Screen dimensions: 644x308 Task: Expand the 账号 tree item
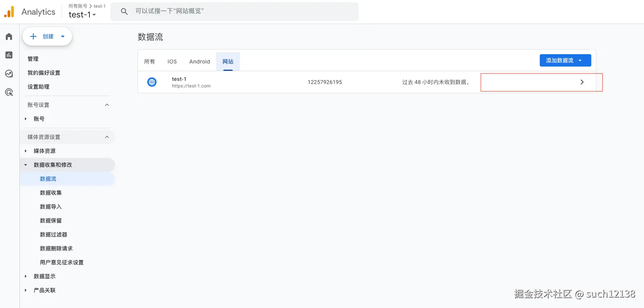click(26, 119)
